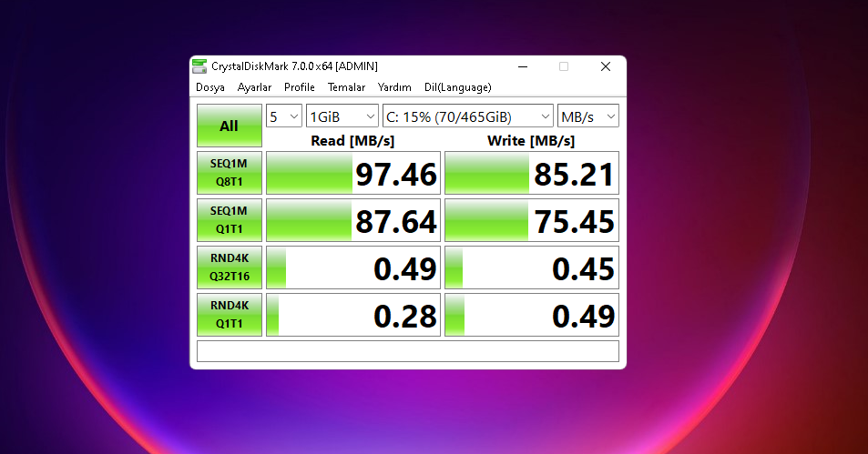Start the SEQ1M Q1T1 test
868x454 pixels.
coord(230,220)
